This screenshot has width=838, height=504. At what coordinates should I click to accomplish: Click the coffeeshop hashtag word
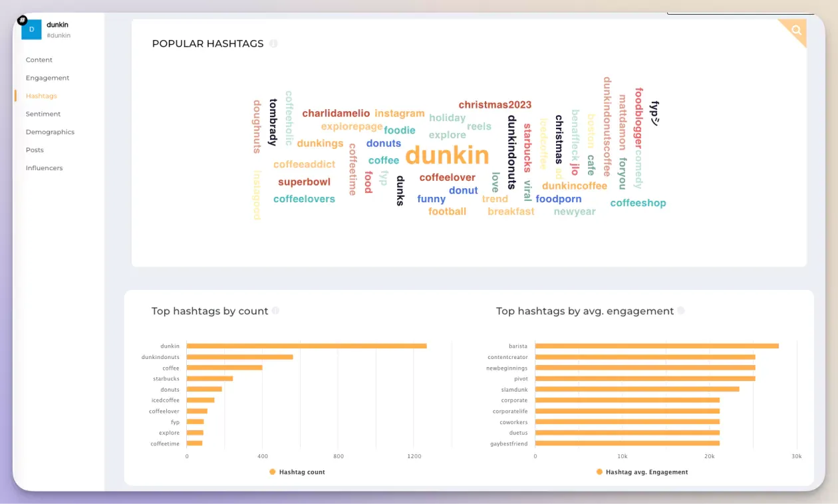click(638, 203)
